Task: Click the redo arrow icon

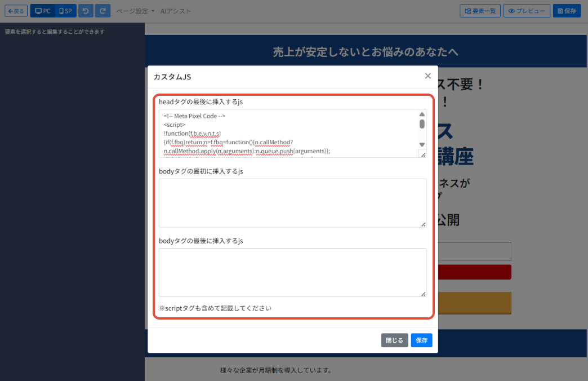Action: click(103, 11)
